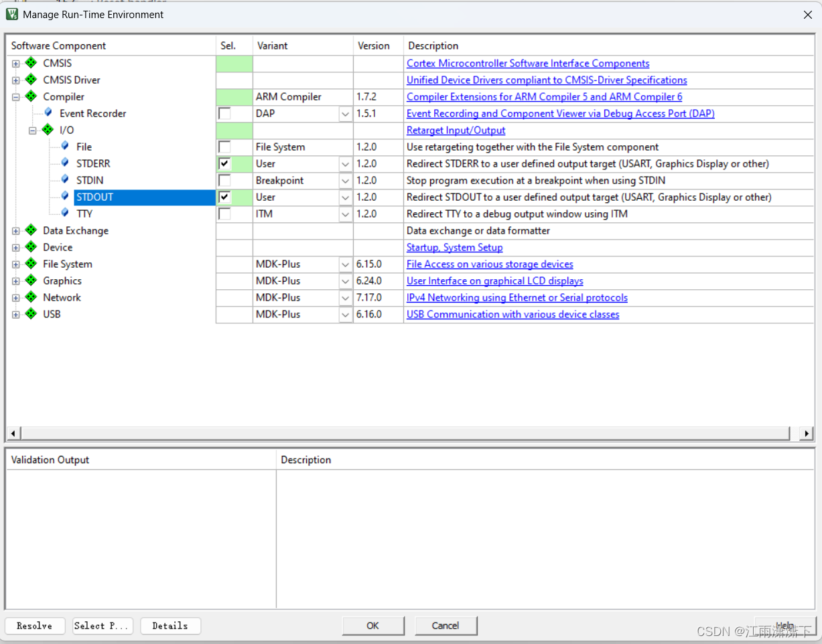This screenshot has width=822, height=644.
Task: Click the Device component icon
Action: (x=31, y=247)
